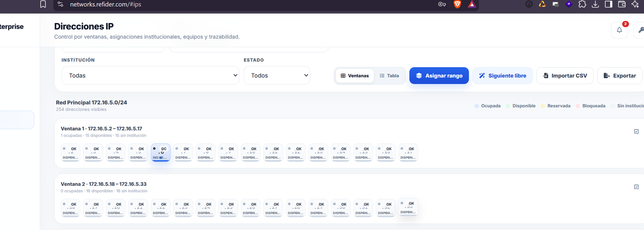Open the Extensions puzzle icon
Screen dimensions: 644x230
click(x=582, y=4)
